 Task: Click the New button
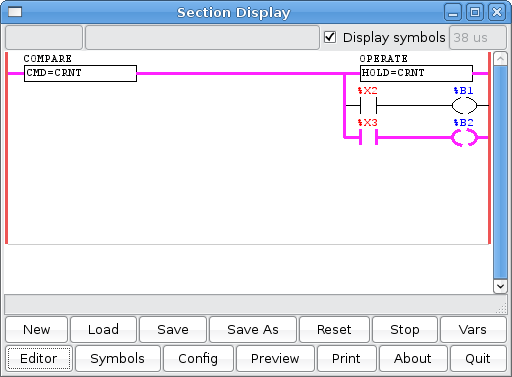(36, 329)
